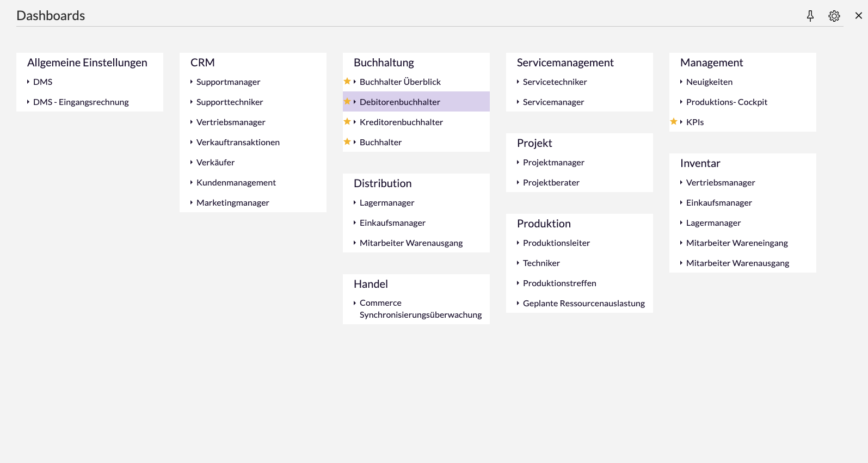Click the star beside Buchhalter
Viewport: 868px width, 463px height.
347,142
